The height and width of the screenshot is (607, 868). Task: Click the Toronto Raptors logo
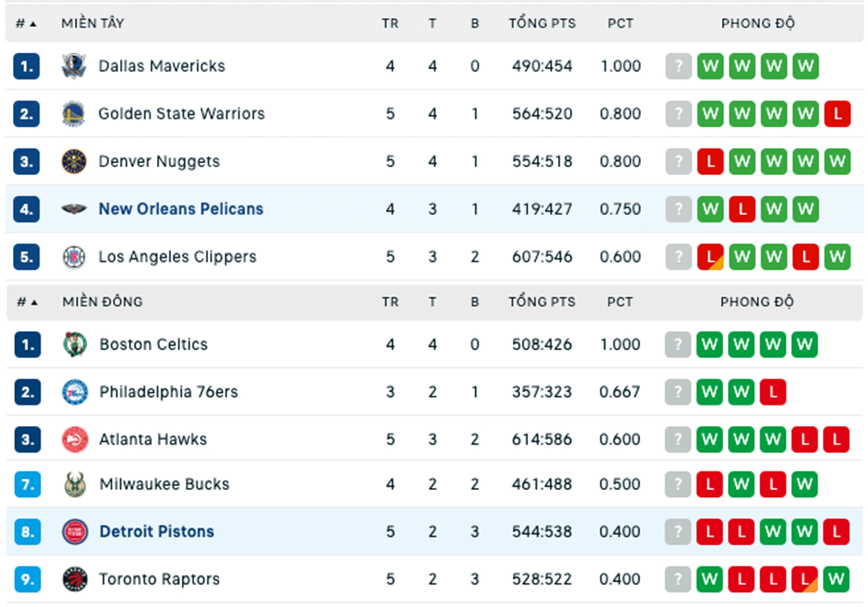pyautogui.click(x=75, y=579)
